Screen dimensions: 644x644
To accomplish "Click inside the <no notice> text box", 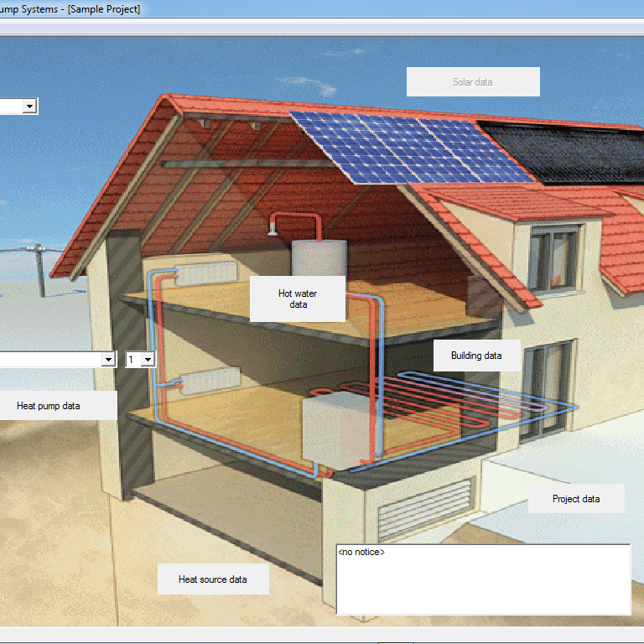I will pos(482,579).
